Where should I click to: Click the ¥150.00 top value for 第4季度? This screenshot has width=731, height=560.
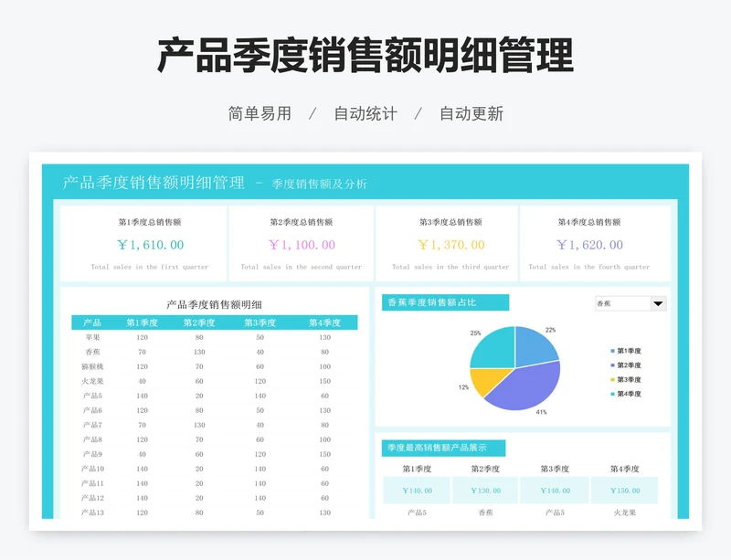pyautogui.click(x=625, y=491)
